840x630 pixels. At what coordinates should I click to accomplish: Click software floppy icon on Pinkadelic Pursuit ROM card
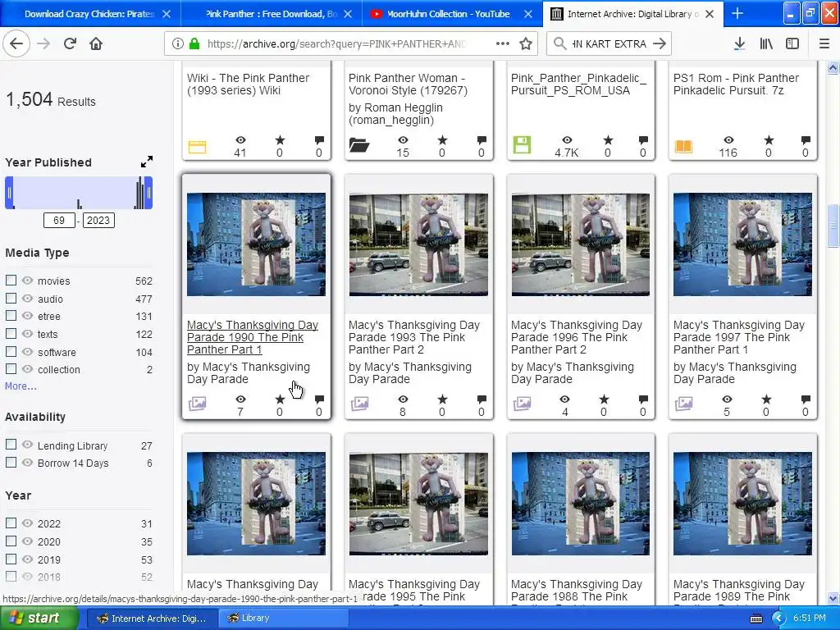522,144
